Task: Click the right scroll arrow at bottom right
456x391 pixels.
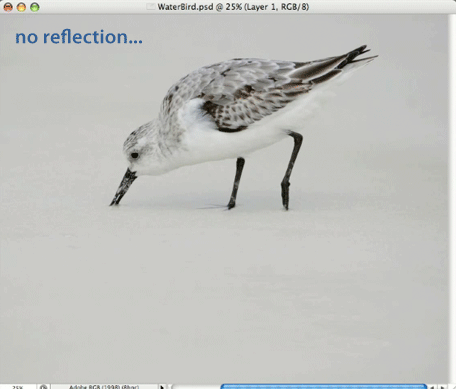Action: tap(443, 388)
